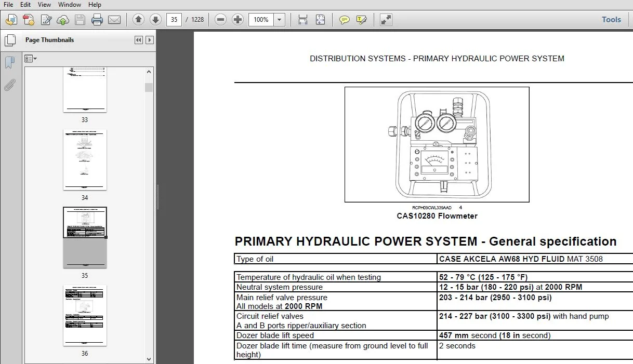Click the Email envelope icon
This screenshot has width=633, height=364.
(x=114, y=20)
